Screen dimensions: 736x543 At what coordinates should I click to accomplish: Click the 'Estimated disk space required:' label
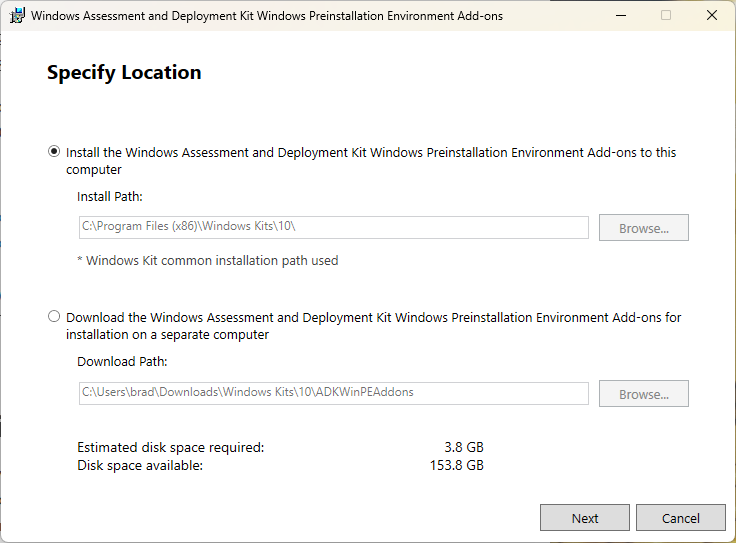point(170,447)
